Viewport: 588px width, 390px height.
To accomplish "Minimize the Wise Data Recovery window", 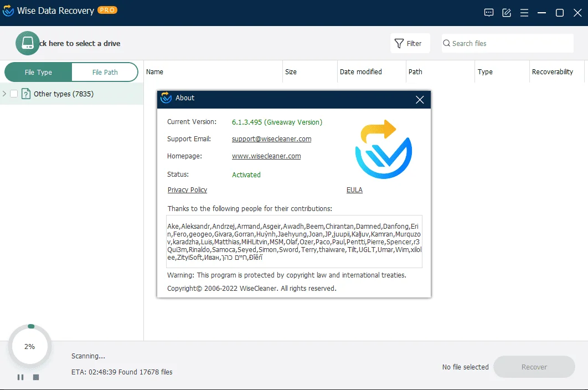I will [x=541, y=13].
